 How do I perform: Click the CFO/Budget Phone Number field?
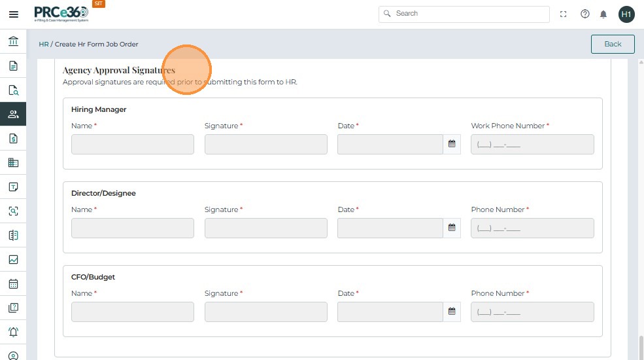[532, 312]
